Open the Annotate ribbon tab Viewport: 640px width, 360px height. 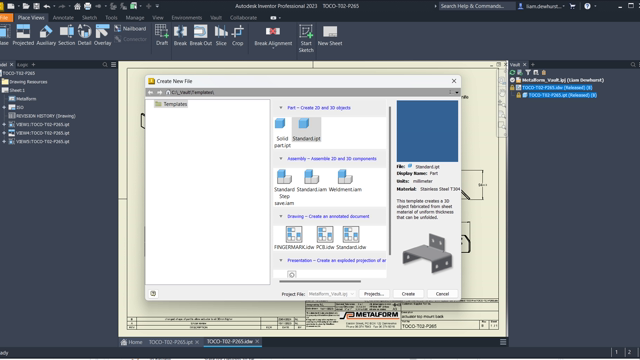pos(63,18)
